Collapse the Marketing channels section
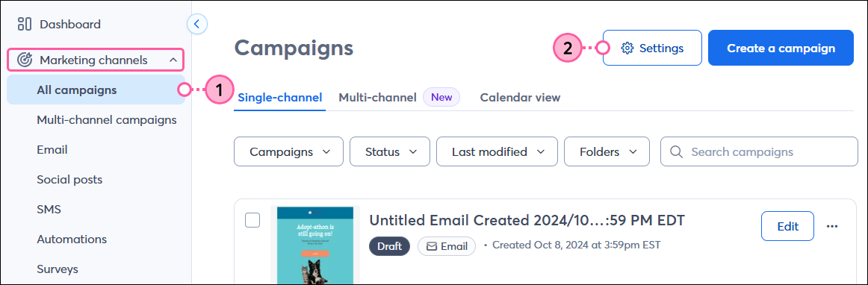The image size is (868, 285). 173,60
